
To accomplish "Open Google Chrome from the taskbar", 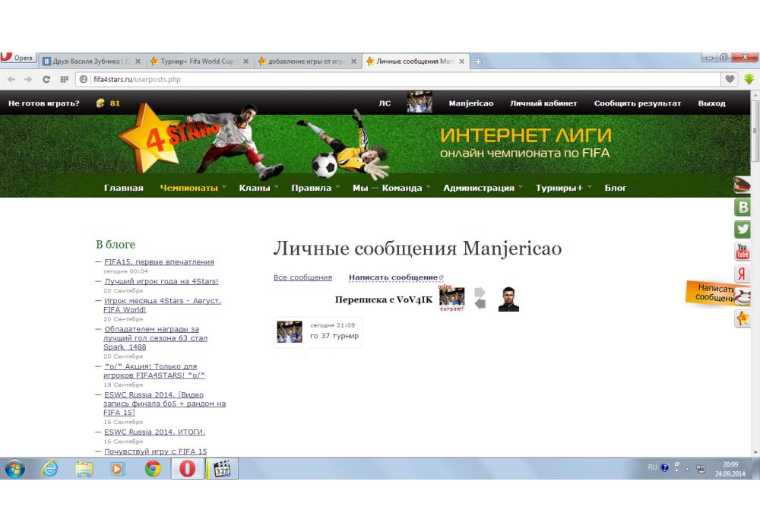I will point(153,469).
